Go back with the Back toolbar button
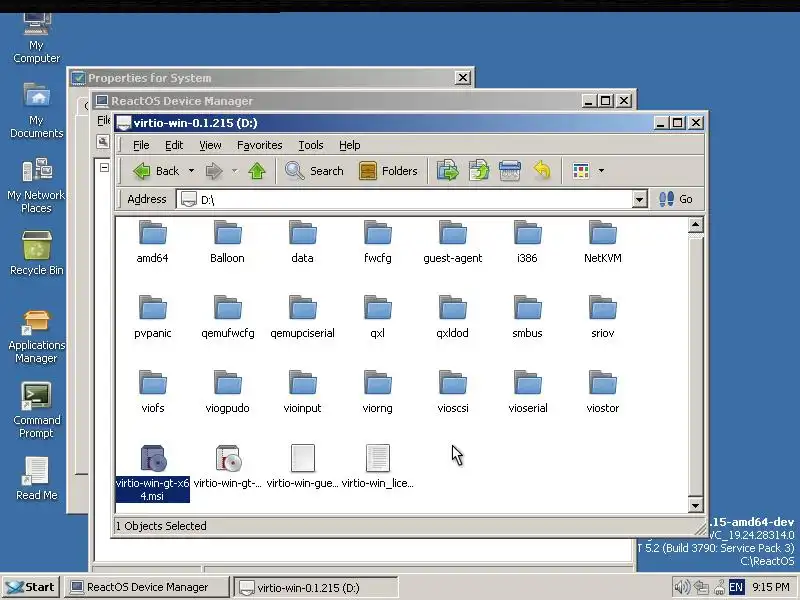This screenshot has height=600, width=800. [156, 171]
